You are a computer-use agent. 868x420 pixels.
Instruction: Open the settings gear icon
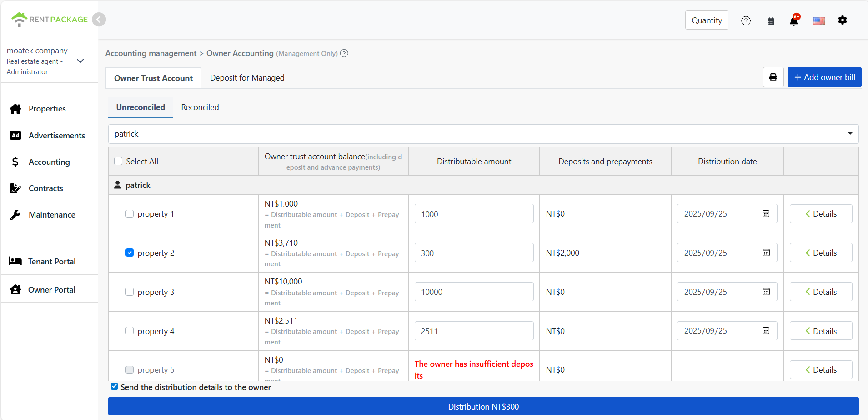(x=842, y=20)
